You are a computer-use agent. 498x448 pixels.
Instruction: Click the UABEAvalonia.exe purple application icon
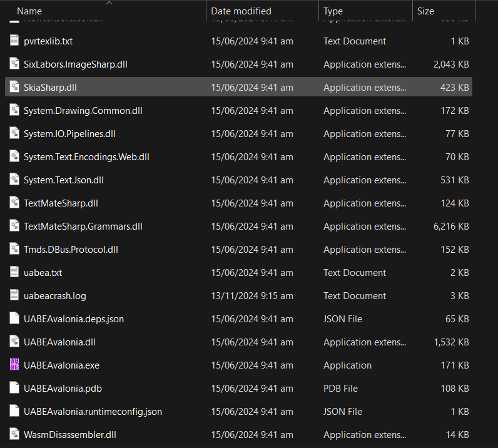point(14,364)
